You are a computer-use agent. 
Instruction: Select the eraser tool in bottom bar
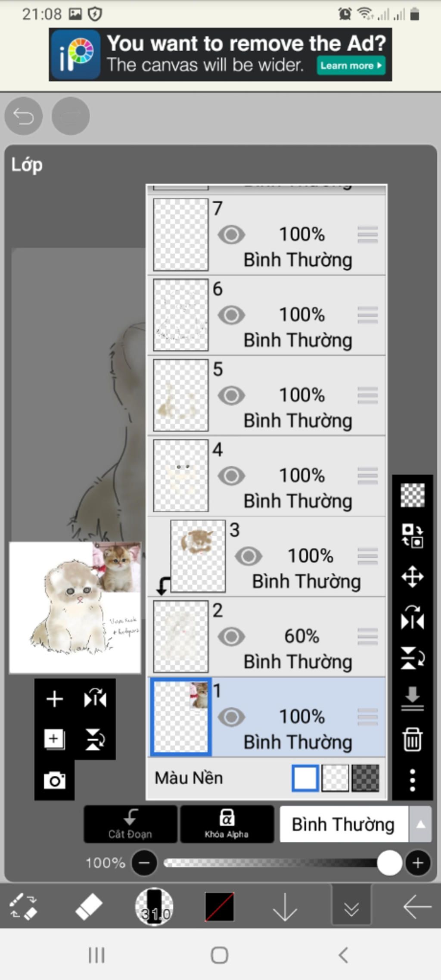point(89,906)
